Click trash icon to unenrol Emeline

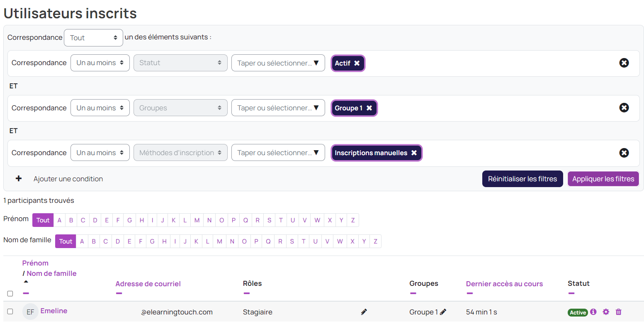[x=619, y=312]
